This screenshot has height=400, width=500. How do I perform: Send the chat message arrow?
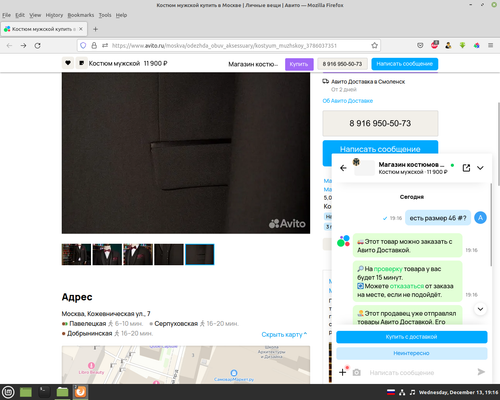[481, 372]
